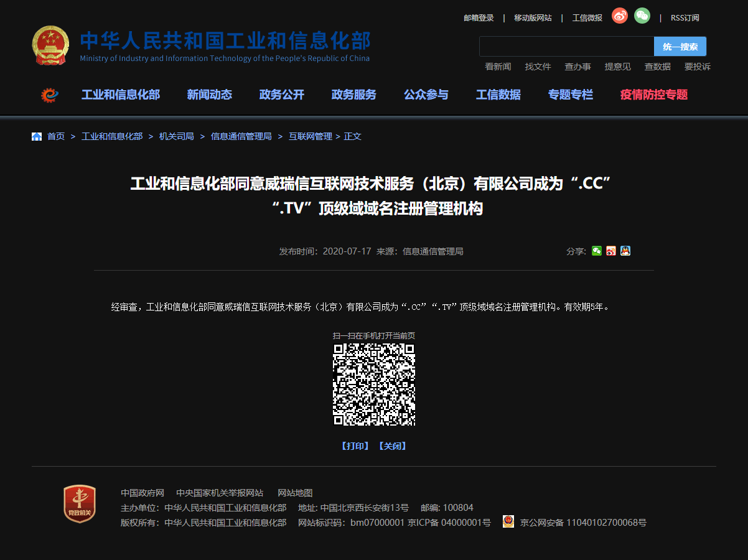The height and width of the screenshot is (560, 748).
Task: Select the 要投诉 search shortcut
Action: pyautogui.click(x=697, y=67)
